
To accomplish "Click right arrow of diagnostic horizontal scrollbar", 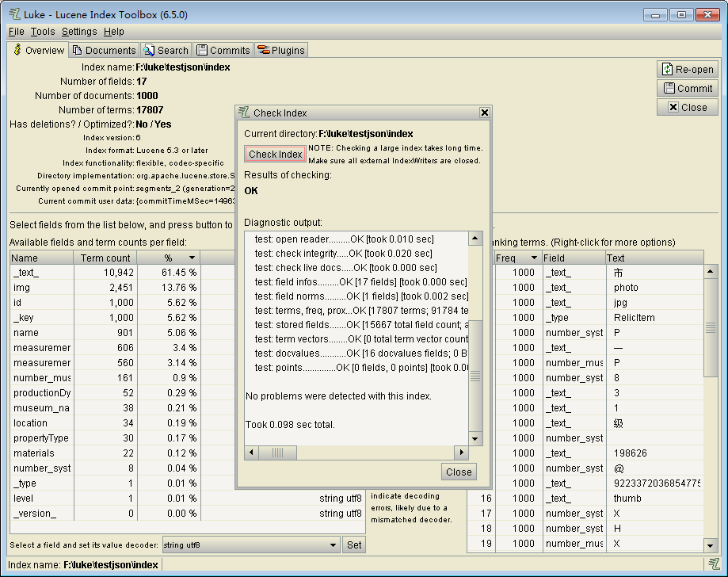I will [462, 453].
